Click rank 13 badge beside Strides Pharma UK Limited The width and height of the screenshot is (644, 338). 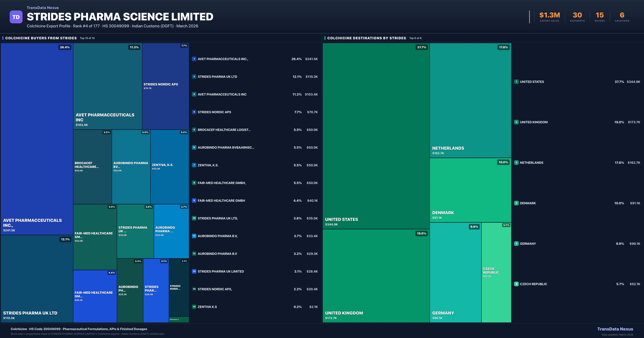194,271
